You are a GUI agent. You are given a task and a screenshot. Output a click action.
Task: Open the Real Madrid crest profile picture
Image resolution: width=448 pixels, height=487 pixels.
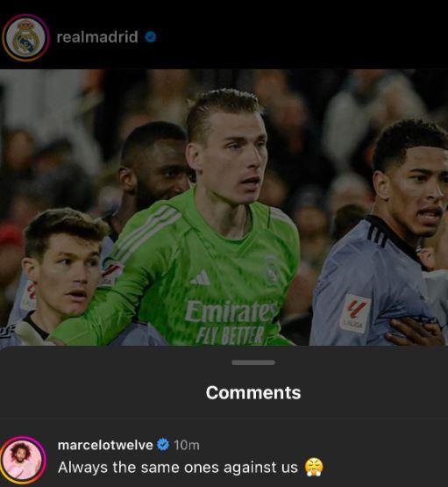point(25,38)
